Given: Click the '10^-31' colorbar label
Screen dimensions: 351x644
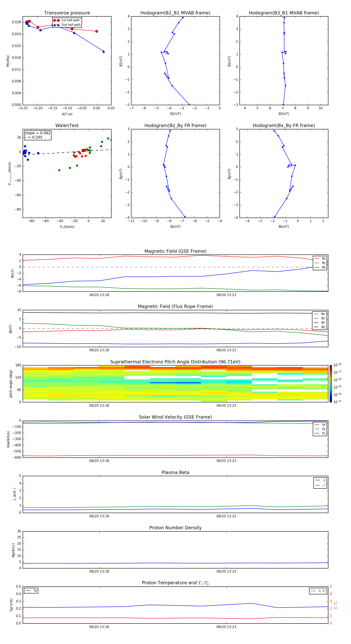Looking at the screenshot, I should pyautogui.click(x=337, y=402).
